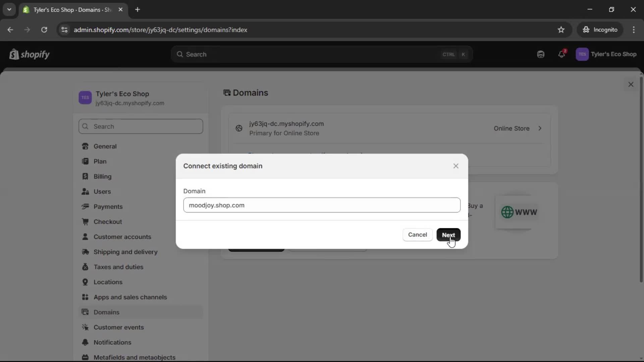This screenshot has width=644, height=362.
Task: Cancel the Connect existing domain dialog
Action: 417,235
